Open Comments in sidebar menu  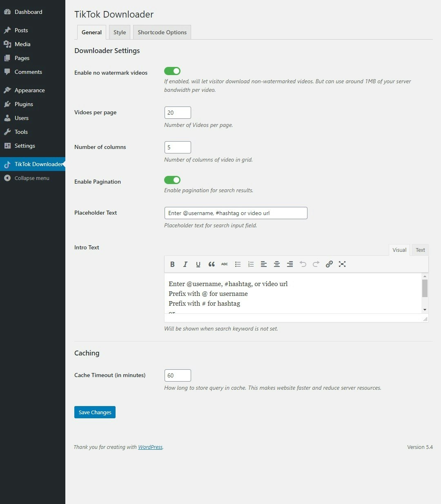point(33,72)
